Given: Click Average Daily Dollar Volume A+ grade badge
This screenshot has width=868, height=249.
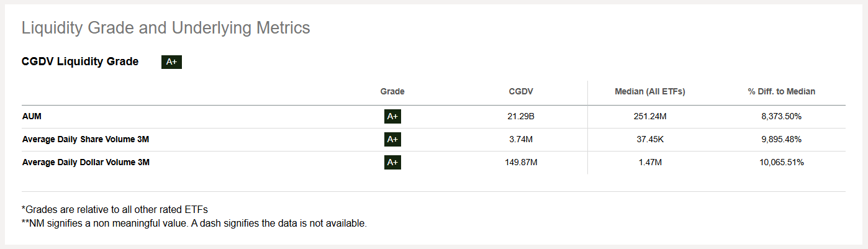Looking at the screenshot, I should [x=392, y=163].
